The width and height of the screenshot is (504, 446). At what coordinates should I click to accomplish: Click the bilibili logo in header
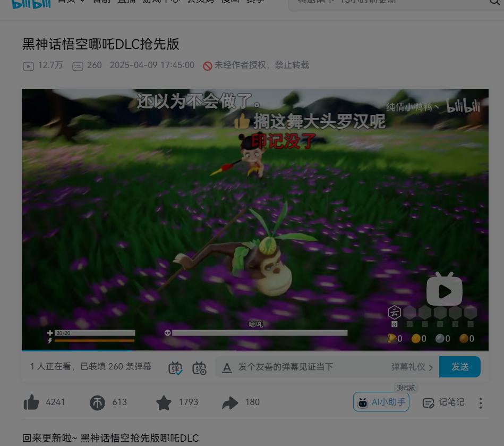click(31, 4)
